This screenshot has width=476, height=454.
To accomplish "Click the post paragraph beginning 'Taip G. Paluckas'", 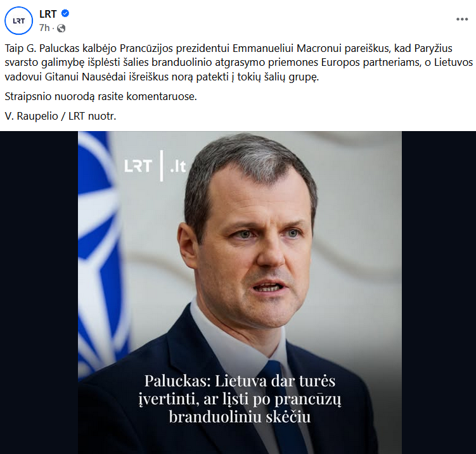I will pos(238,63).
